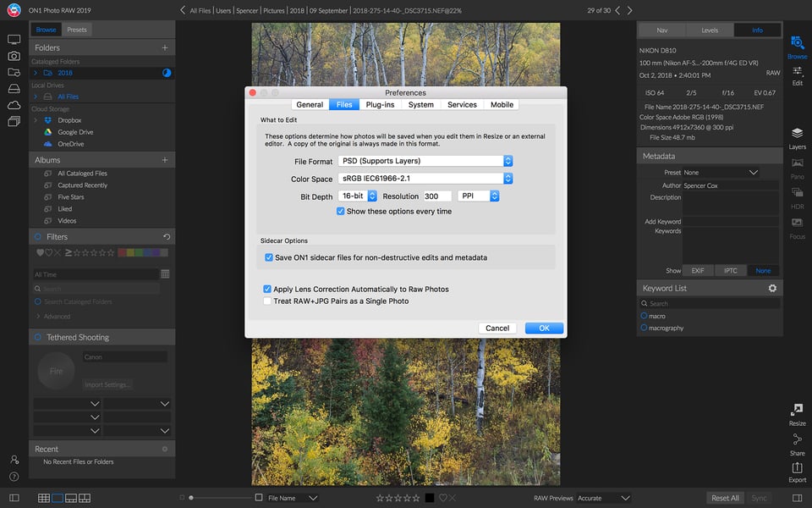Select the cloud storage icon in left sidebar
The width and height of the screenshot is (812, 508).
14,105
